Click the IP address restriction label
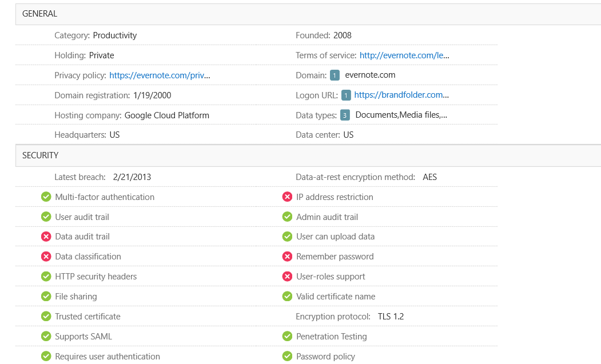Screen dimensions: 601x364 (335, 197)
